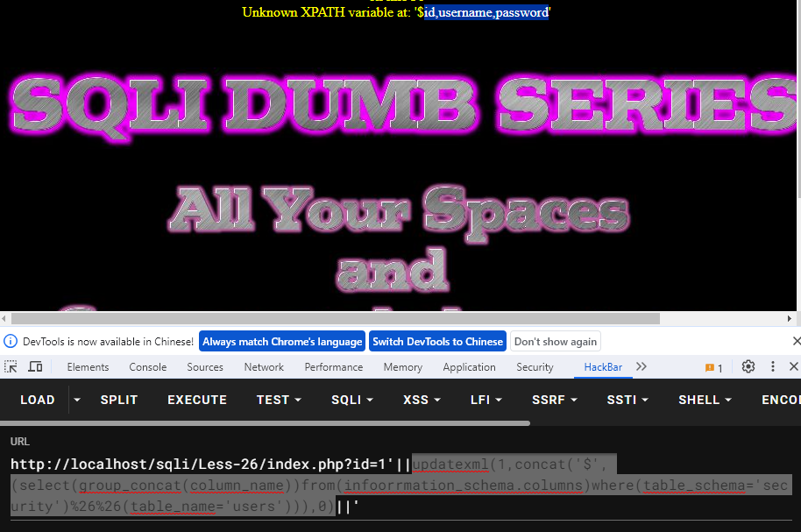This screenshot has width=801, height=532.
Task: Click inside the HackBar URL input field
Action: point(401,486)
